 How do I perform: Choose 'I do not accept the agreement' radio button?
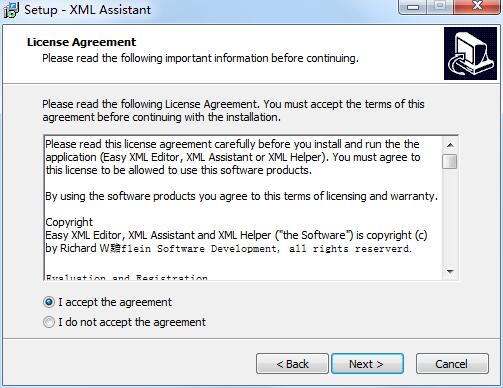tap(49, 322)
